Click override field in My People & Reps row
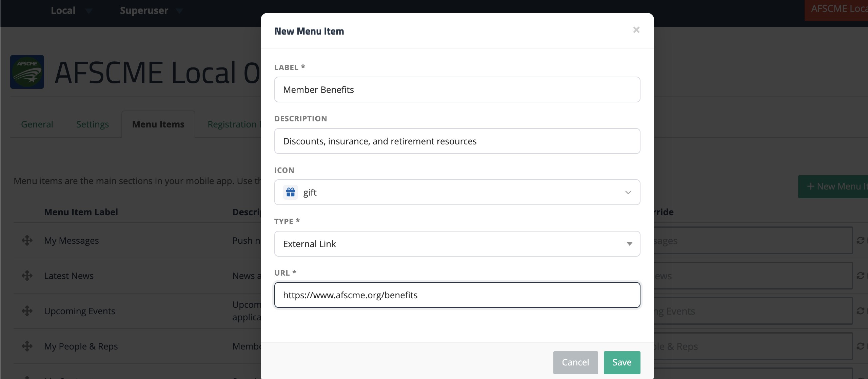The width and height of the screenshot is (868, 379). point(753,346)
